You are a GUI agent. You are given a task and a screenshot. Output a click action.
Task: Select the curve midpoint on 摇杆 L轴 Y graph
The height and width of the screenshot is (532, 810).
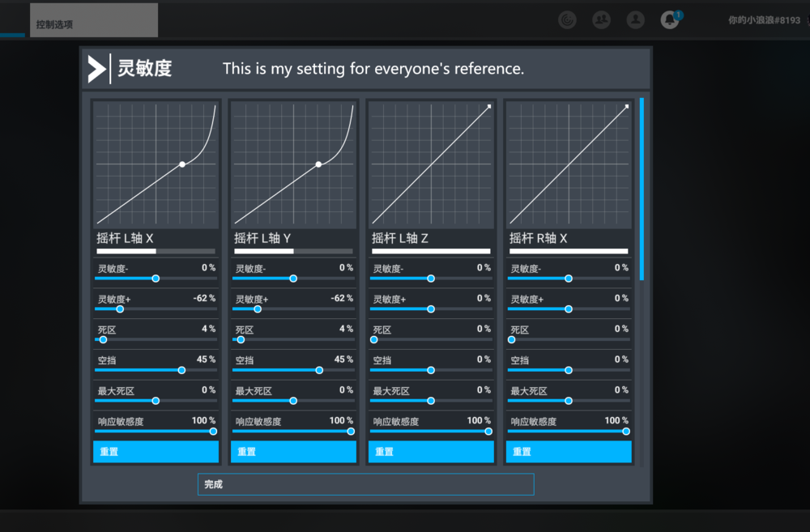[x=318, y=164]
